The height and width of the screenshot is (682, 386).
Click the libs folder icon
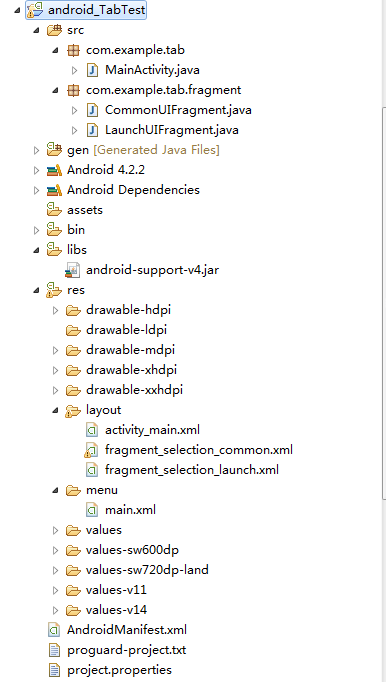(x=54, y=250)
